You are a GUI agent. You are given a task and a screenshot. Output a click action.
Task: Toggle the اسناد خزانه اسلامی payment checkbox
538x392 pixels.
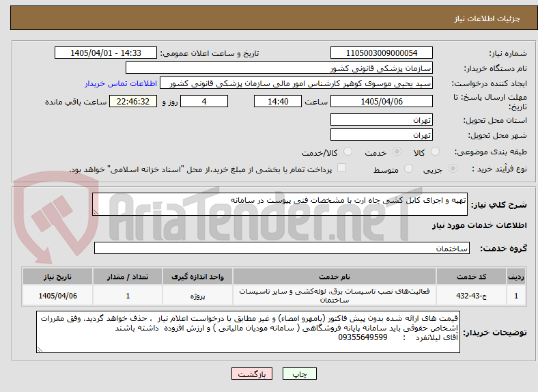[x=341, y=168]
